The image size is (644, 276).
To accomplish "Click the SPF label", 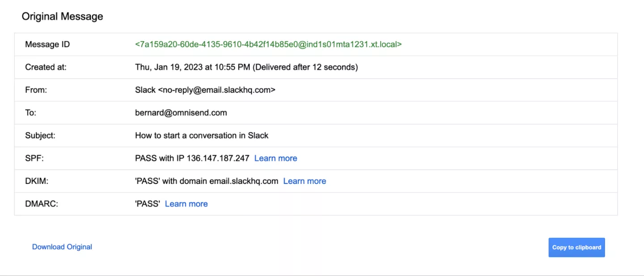I will click(34, 158).
